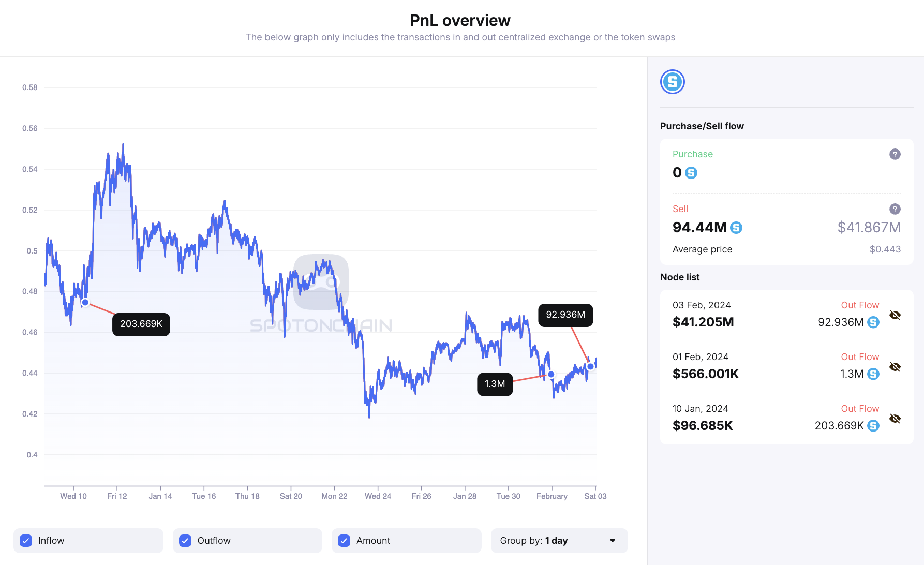Viewport: 924px width, 565px height.
Task: Uncheck the Outflow checkbox
Action: 185,541
